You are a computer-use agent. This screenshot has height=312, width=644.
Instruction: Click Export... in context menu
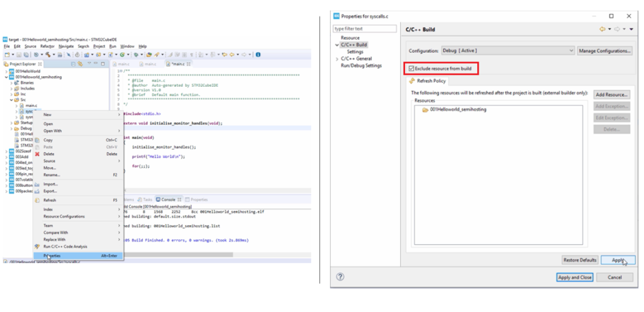(77, 191)
